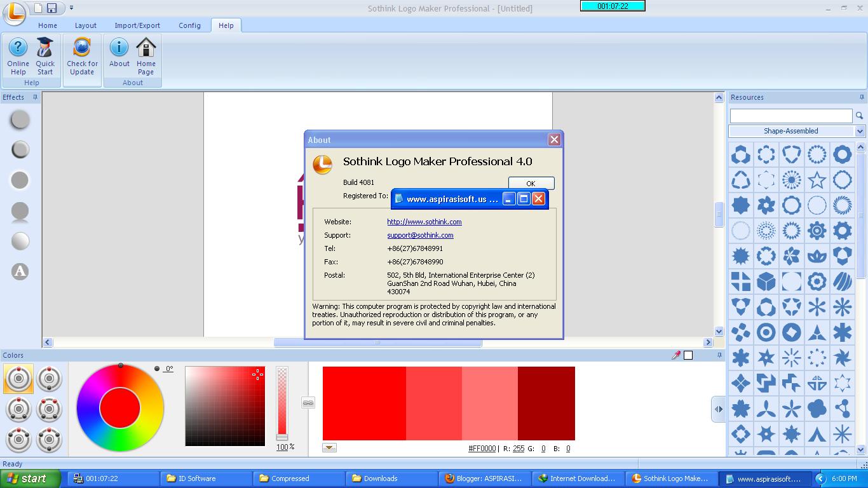Pin the Effects panel
The height and width of the screenshot is (488, 868).
pos(35,97)
